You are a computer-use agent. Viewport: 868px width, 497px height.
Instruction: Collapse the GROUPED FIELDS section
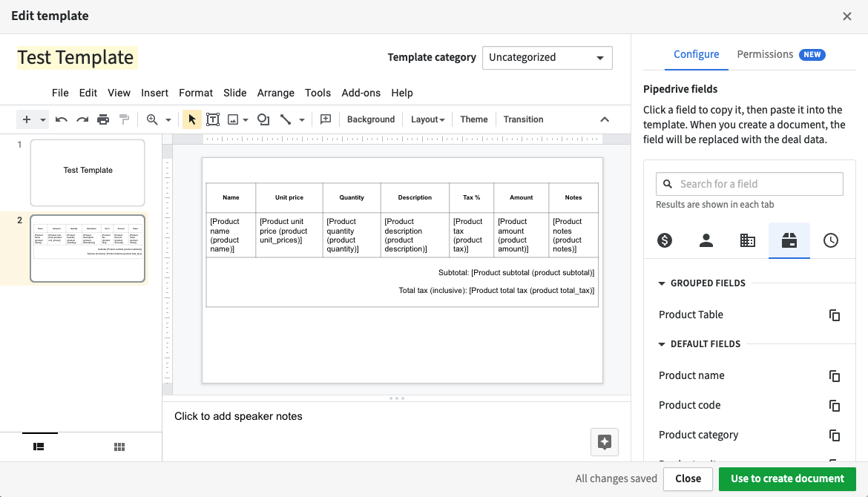point(661,283)
